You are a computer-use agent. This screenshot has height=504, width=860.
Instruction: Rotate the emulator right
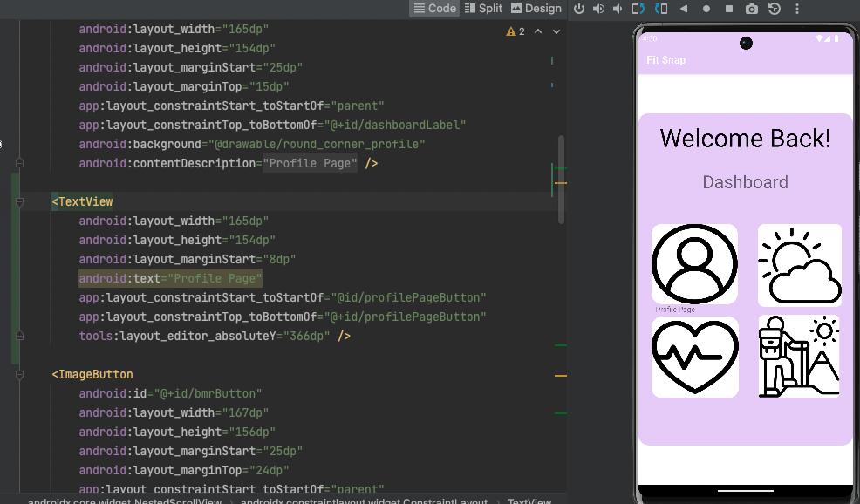tap(661, 9)
